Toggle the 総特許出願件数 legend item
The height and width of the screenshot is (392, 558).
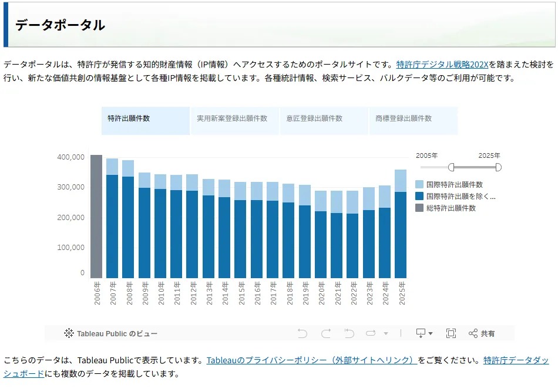[x=446, y=208]
